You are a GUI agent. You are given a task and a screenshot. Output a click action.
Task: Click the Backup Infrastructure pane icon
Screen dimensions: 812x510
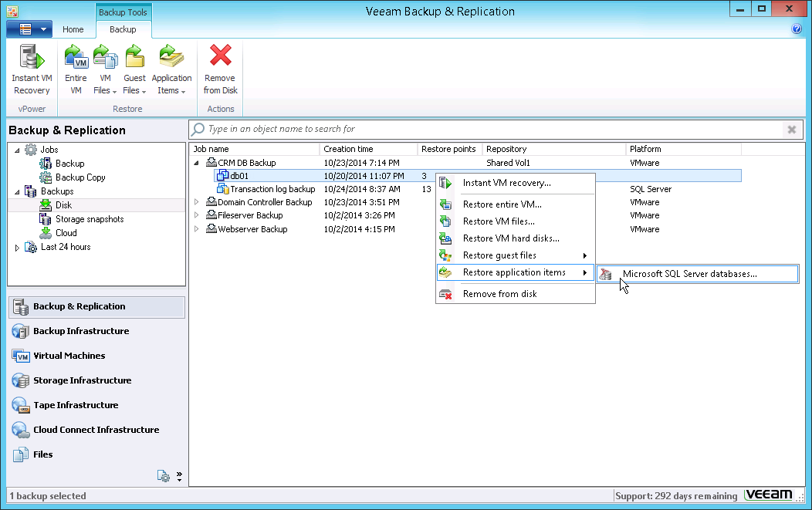(x=21, y=331)
